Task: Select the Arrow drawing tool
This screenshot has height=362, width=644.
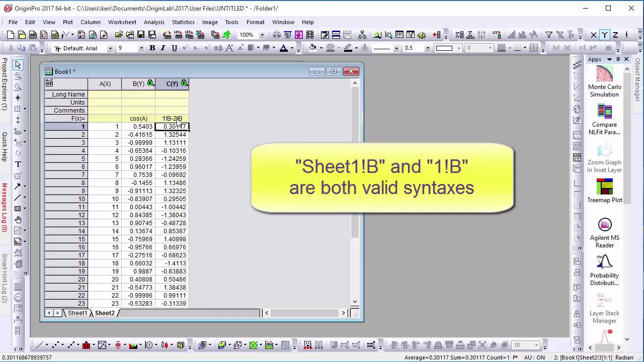Action: coord(18,187)
